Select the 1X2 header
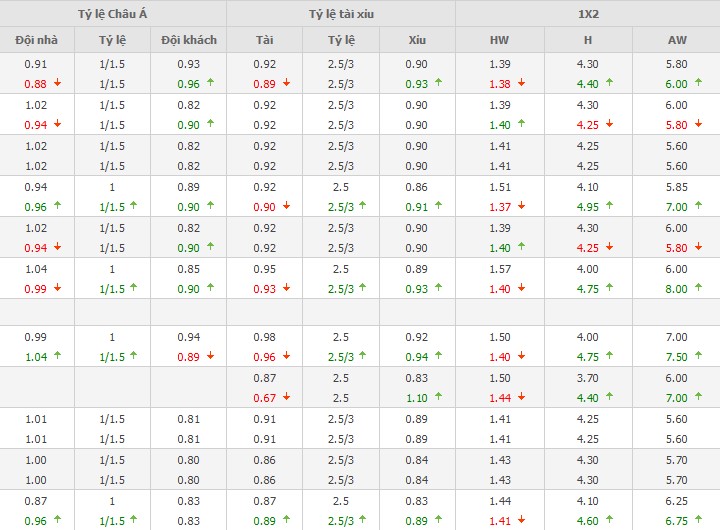 (587, 13)
